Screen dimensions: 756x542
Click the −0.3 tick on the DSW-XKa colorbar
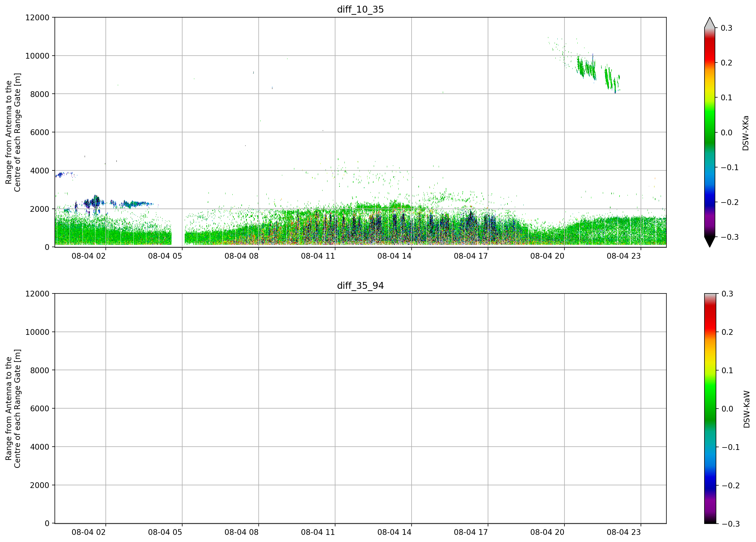(x=730, y=237)
